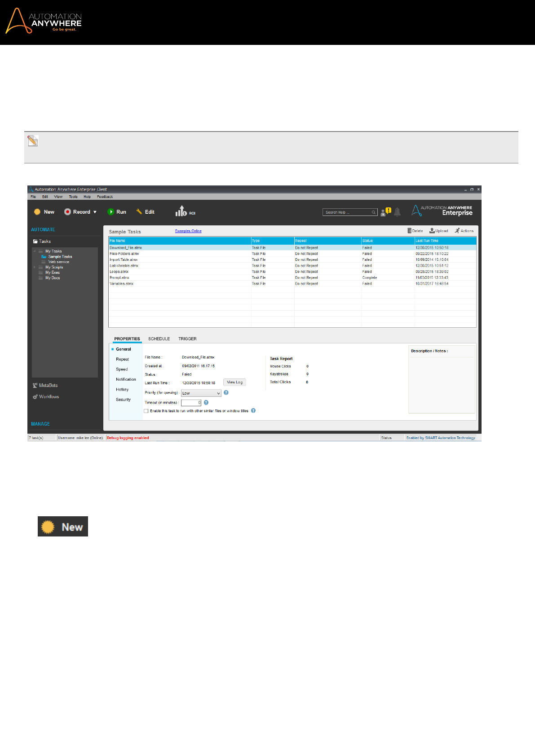Click the magnifier icon in the Search Help box
The height and width of the screenshot is (756, 535).
[373, 212]
